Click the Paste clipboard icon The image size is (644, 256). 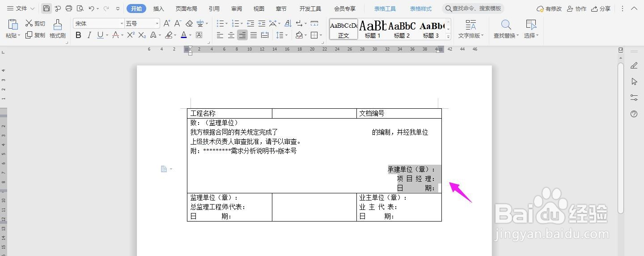point(13,25)
